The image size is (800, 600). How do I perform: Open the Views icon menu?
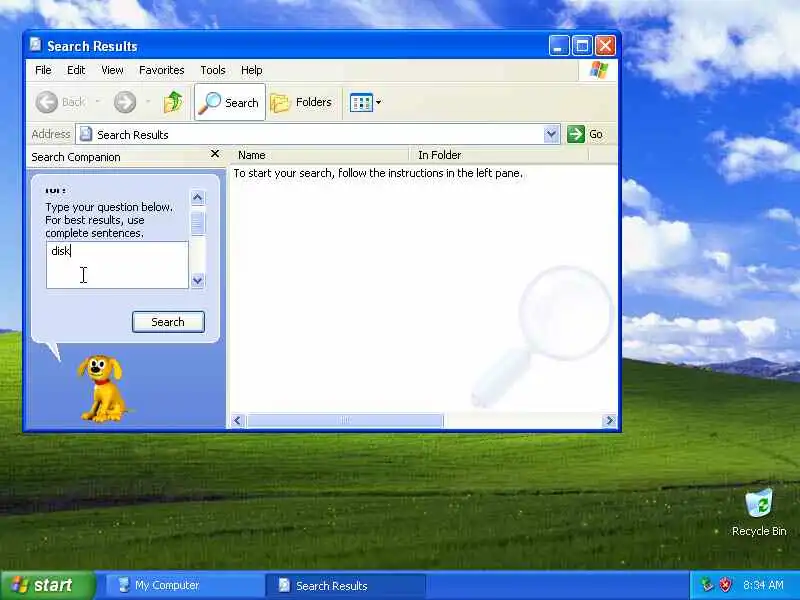(362, 103)
